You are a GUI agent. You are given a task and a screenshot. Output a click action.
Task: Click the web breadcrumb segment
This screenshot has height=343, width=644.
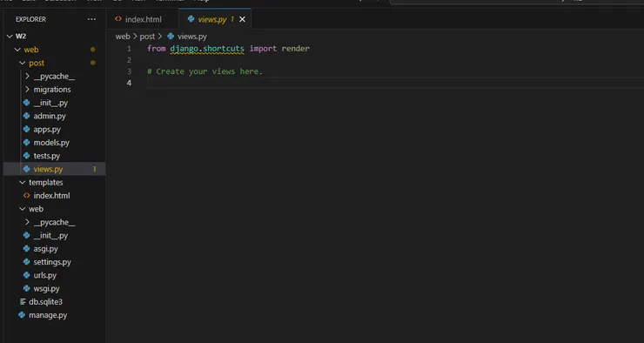[123, 37]
